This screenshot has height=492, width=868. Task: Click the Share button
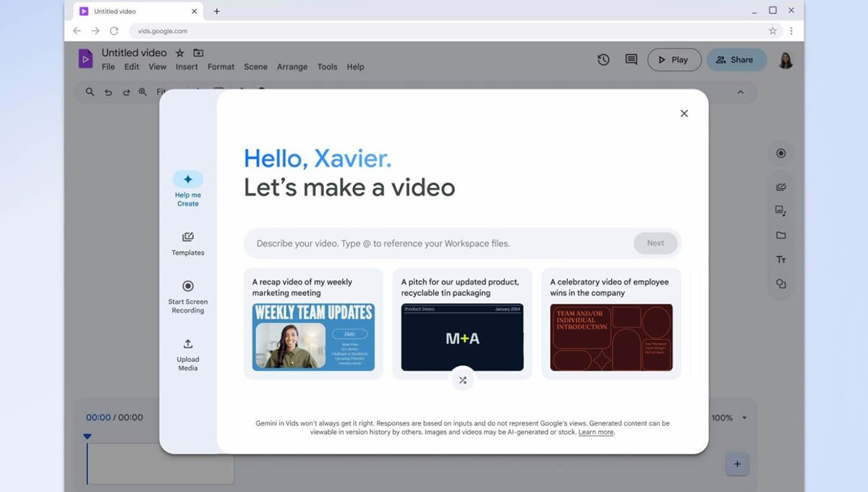736,60
